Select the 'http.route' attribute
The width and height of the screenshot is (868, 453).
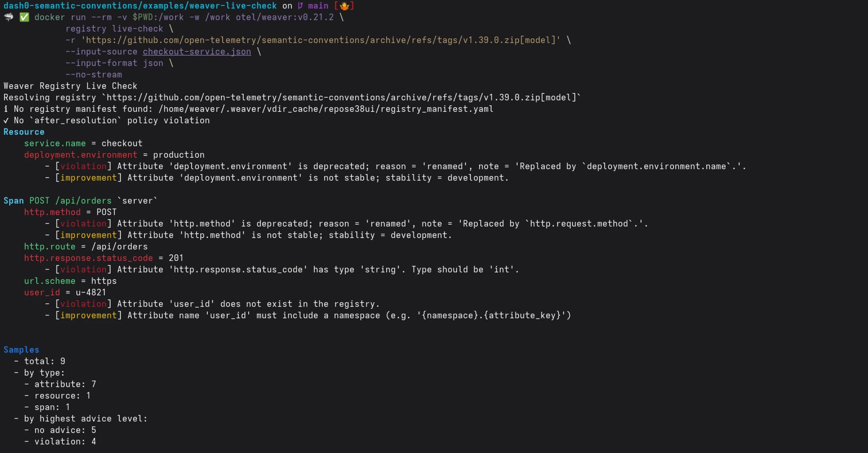click(x=50, y=247)
